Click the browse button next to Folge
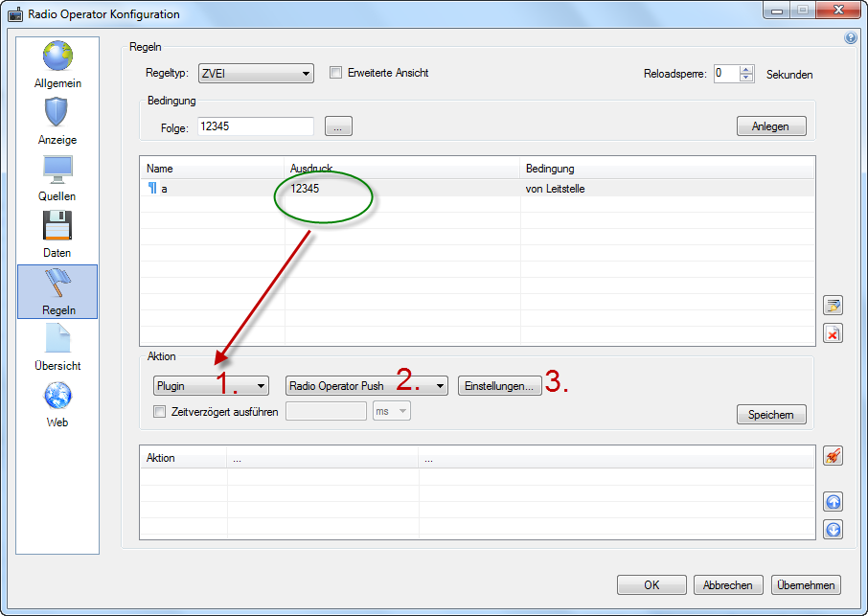The width and height of the screenshot is (868, 616). tap(338, 126)
